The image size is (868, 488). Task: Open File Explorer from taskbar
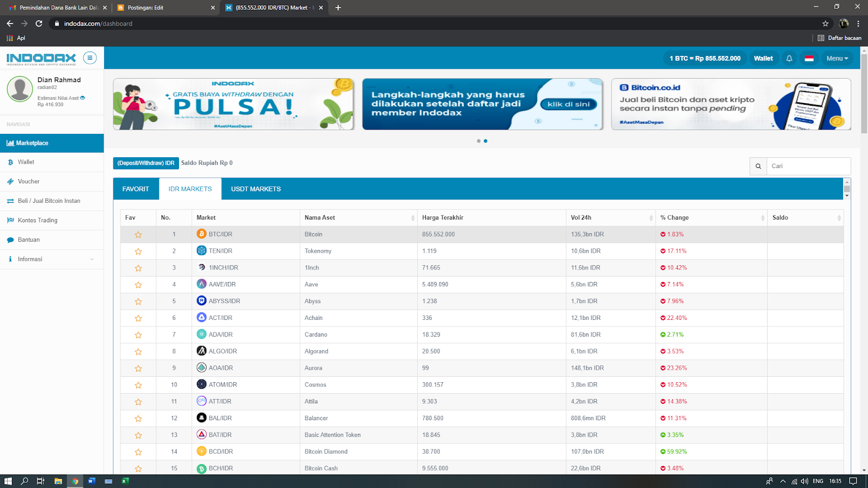click(58, 481)
